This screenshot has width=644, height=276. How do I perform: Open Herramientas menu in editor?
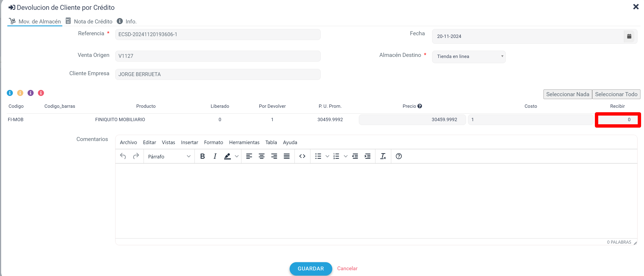[244, 142]
